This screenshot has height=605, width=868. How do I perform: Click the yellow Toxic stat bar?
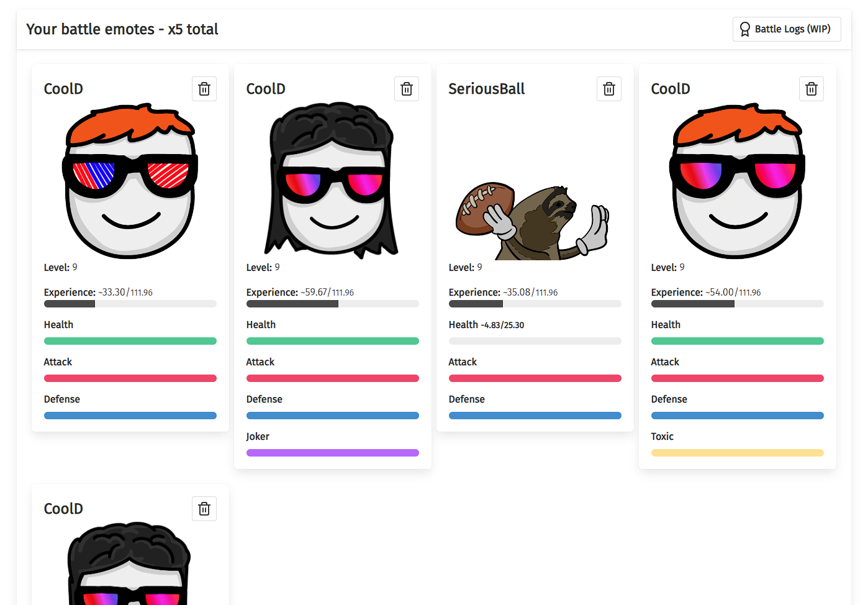click(738, 453)
